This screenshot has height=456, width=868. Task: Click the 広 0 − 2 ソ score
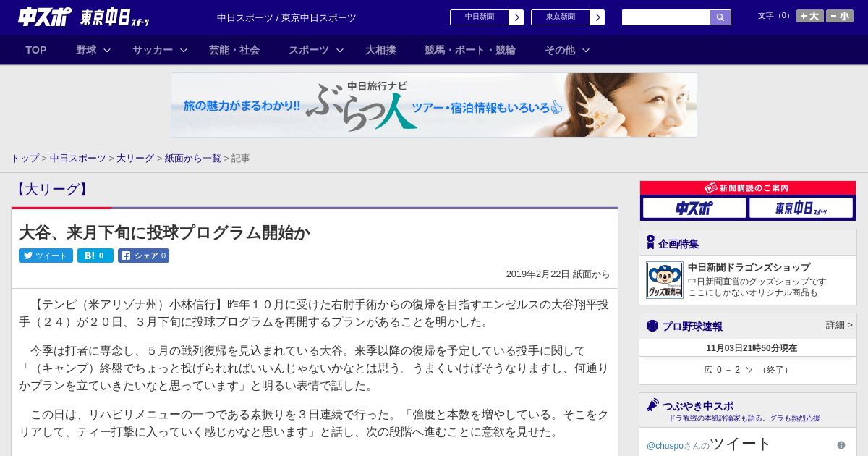click(748, 370)
